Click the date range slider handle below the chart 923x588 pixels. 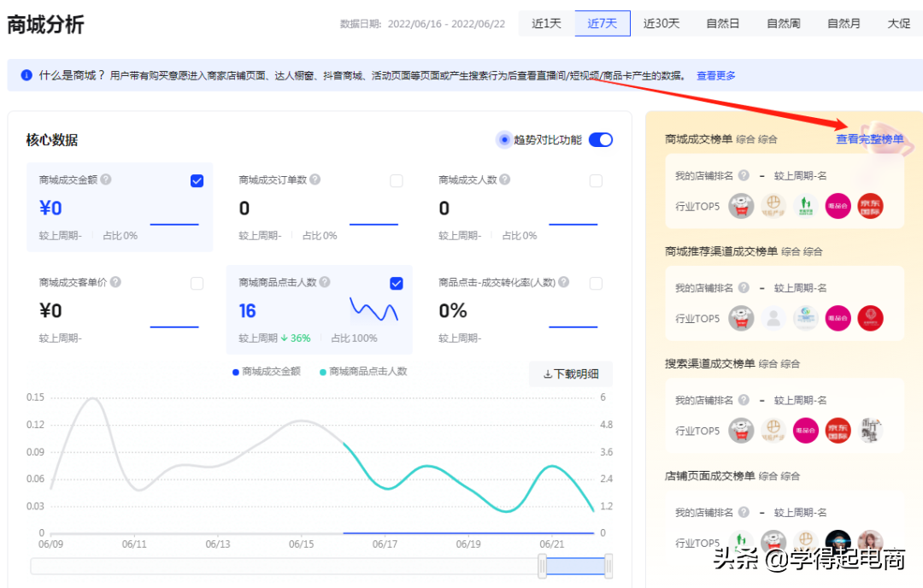[543, 566]
